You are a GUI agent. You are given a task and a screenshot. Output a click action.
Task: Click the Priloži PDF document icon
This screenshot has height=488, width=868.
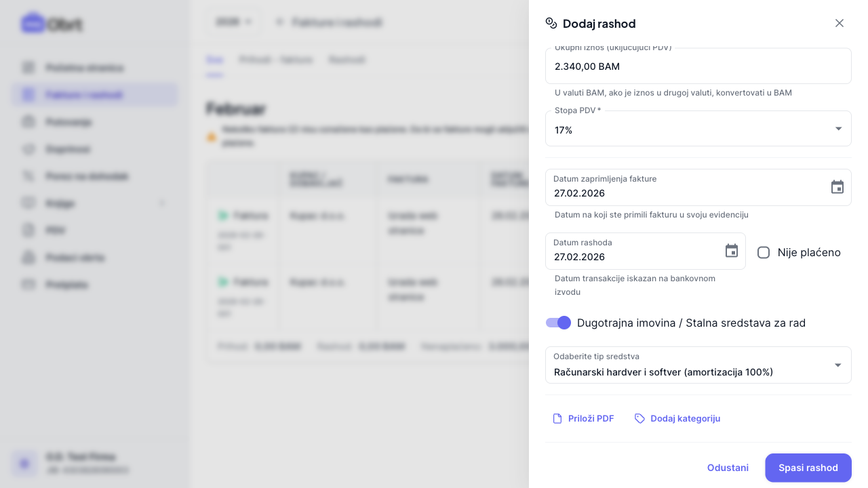[x=557, y=419]
